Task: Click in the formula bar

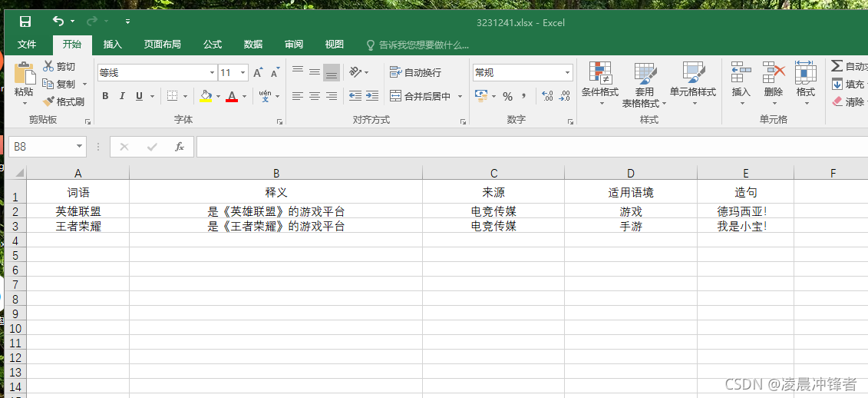Action: (x=531, y=147)
